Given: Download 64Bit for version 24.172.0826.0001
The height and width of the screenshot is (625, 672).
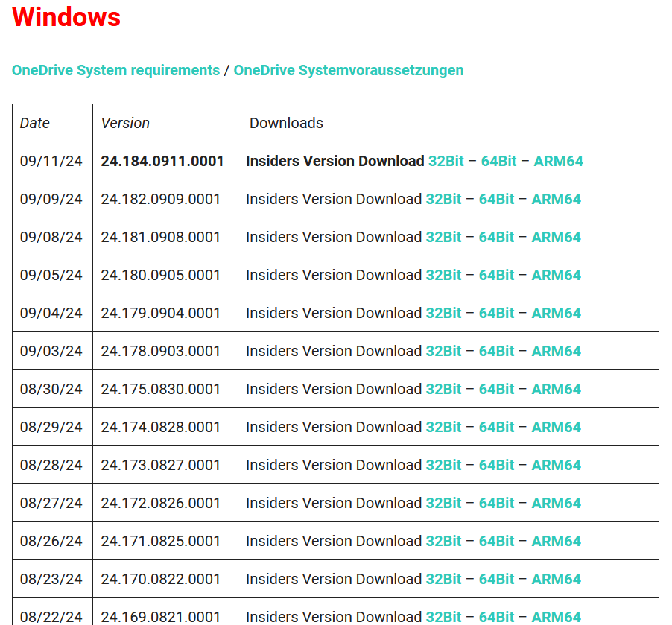Looking at the screenshot, I should (x=496, y=504).
